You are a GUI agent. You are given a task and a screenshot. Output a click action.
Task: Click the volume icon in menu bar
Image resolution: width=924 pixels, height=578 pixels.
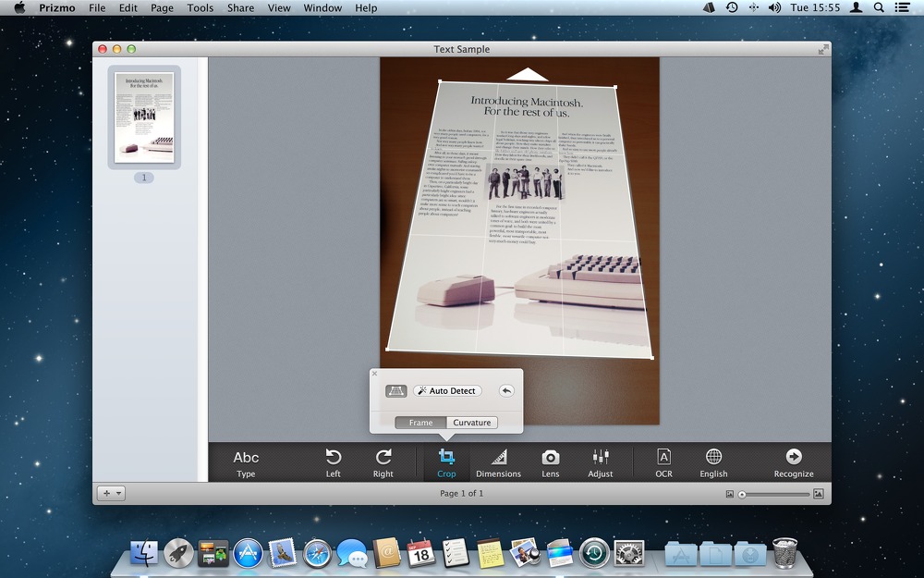tap(774, 7)
